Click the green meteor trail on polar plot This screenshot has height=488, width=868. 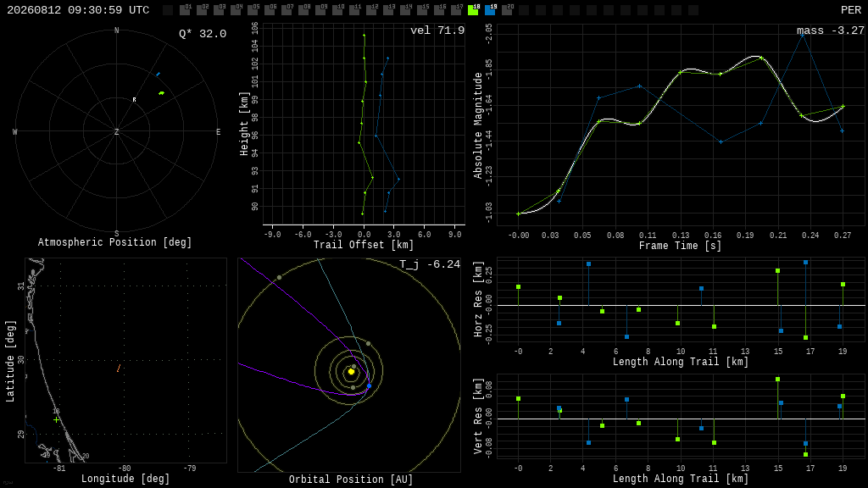point(162,93)
